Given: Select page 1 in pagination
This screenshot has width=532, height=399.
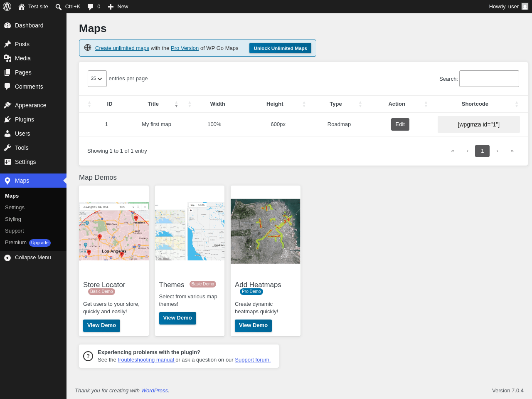Looking at the screenshot, I should [x=482, y=151].
